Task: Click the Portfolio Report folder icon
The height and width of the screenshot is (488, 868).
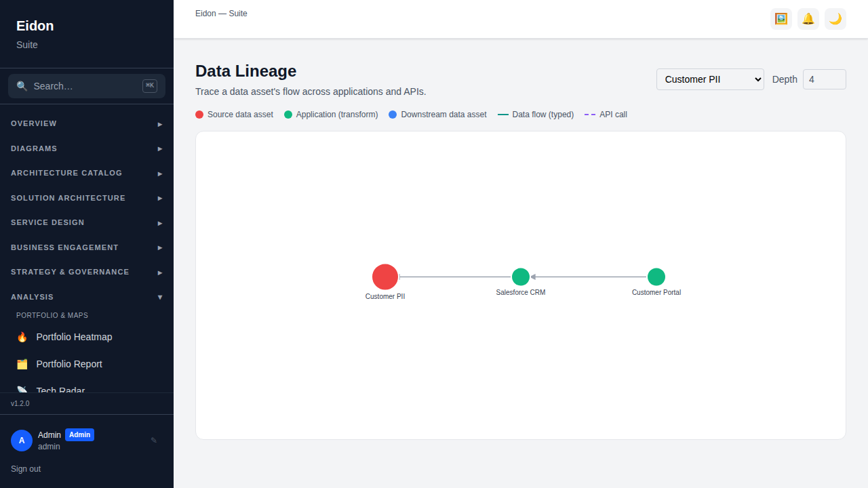Action: pyautogui.click(x=22, y=364)
